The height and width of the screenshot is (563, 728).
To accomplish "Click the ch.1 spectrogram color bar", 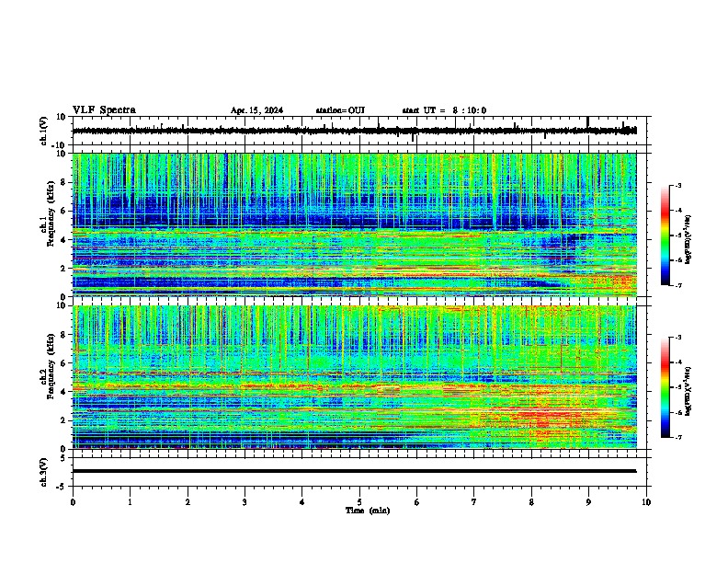I will click(665, 236).
